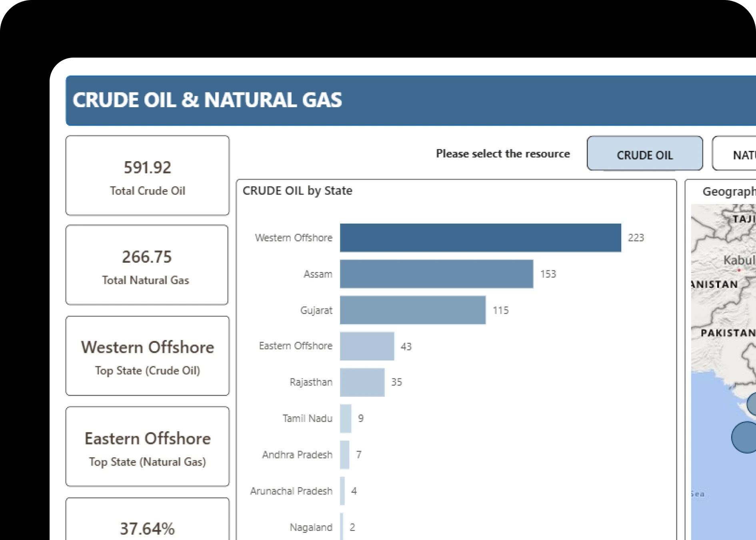Screen dimensions: 756x540
Task: Click the Total Crude Oil 591.92 card
Action: [147, 176]
